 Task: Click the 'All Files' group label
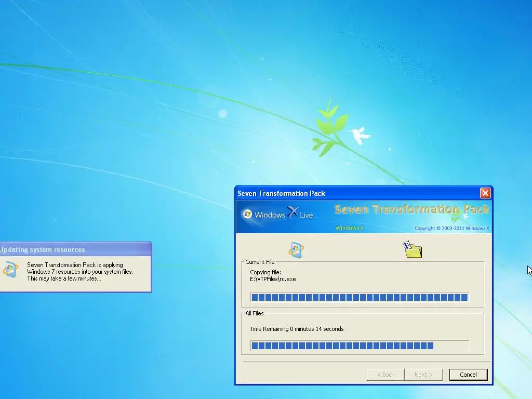(x=255, y=313)
